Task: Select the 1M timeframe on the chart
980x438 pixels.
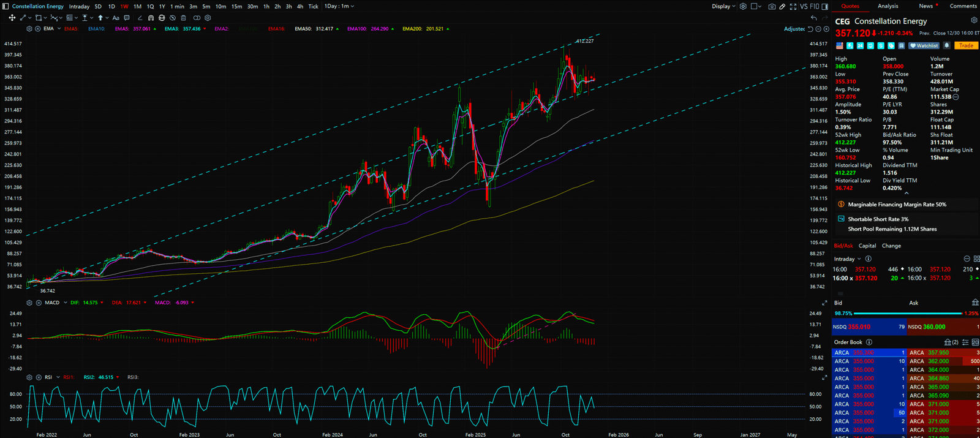Action: (x=137, y=6)
